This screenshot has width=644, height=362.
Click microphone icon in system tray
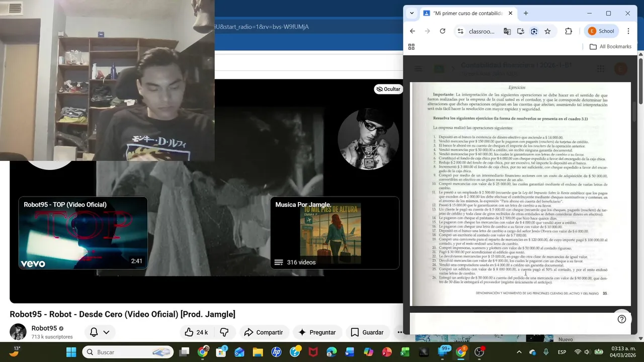coord(546,352)
